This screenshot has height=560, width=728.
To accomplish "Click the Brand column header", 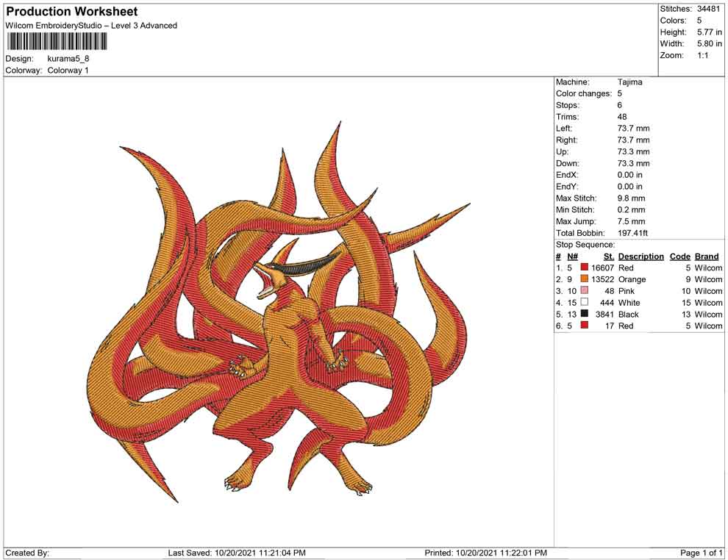I will pos(707,256).
